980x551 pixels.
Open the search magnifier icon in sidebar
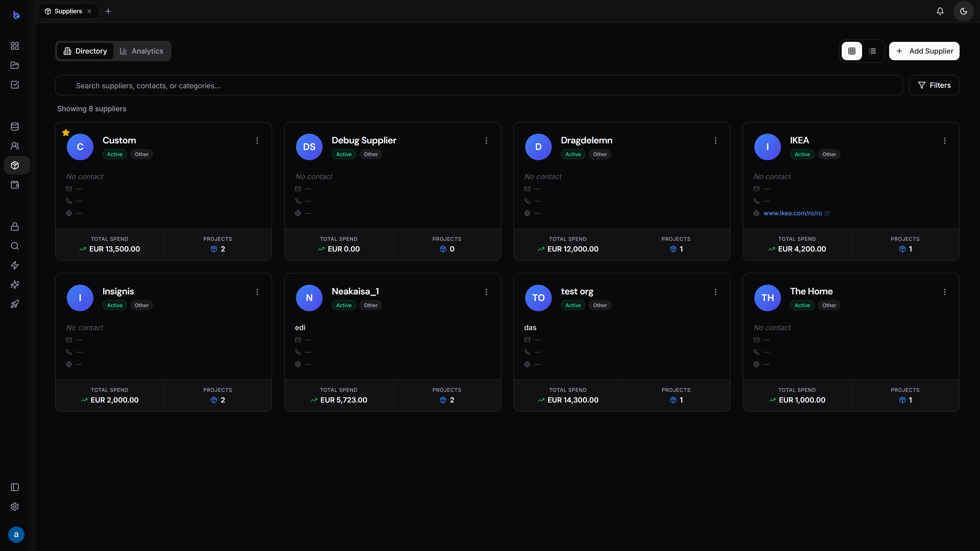click(15, 246)
